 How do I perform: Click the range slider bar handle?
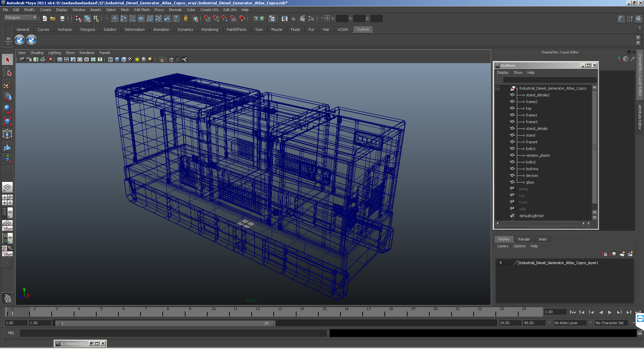165,323
